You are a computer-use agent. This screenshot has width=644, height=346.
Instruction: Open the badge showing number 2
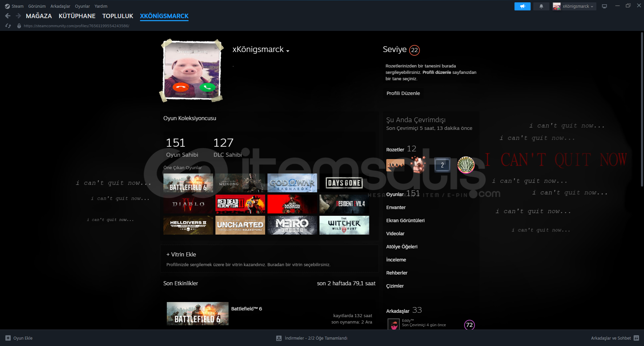coord(442,165)
